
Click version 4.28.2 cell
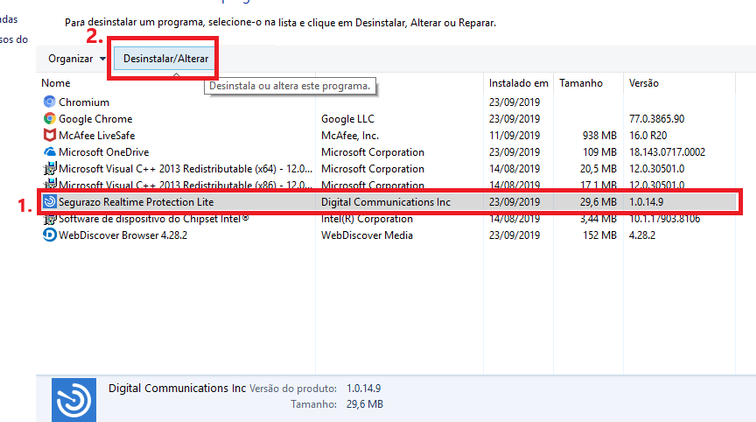(x=642, y=235)
